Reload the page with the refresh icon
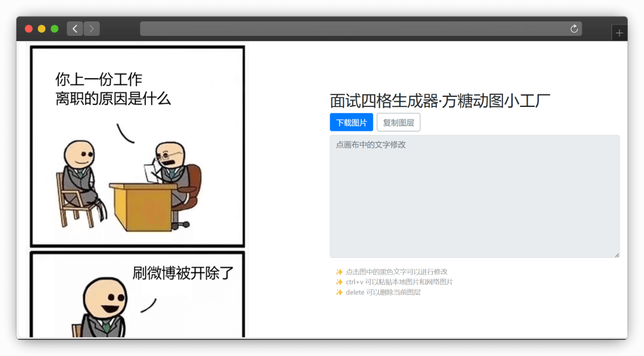Image resolution: width=644 pixels, height=356 pixels. click(574, 29)
